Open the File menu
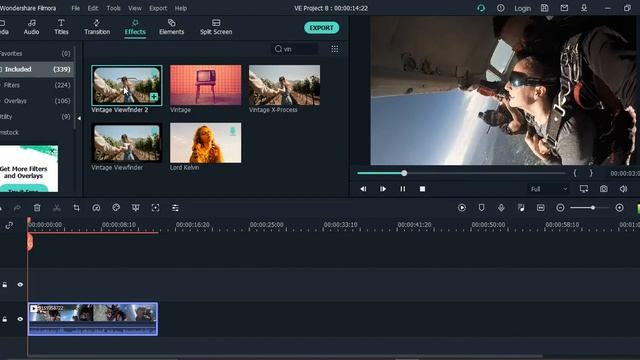Image resolution: width=640 pixels, height=360 pixels. point(76,8)
